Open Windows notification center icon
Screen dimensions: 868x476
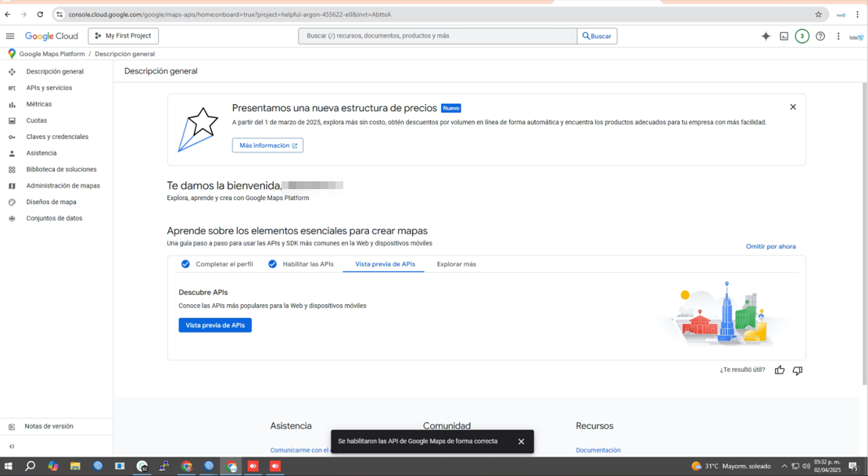click(854, 467)
